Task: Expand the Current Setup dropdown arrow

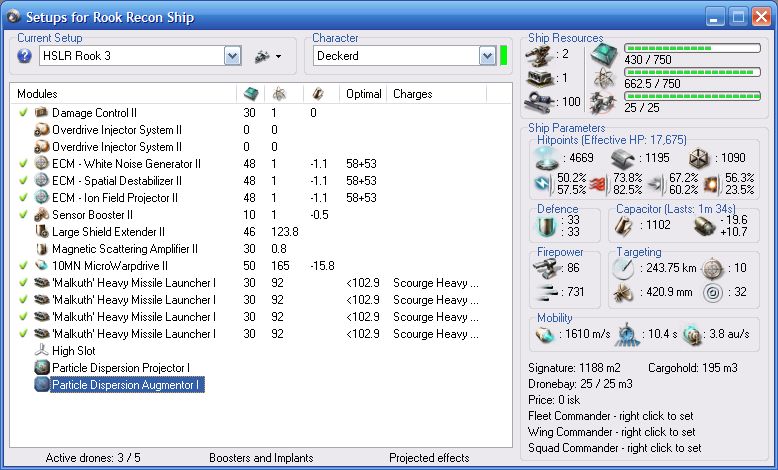Action: (x=233, y=56)
